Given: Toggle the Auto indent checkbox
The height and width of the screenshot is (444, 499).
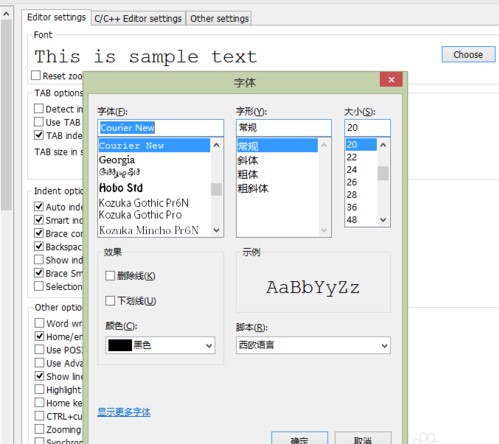Looking at the screenshot, I should (x=39, y=206).
